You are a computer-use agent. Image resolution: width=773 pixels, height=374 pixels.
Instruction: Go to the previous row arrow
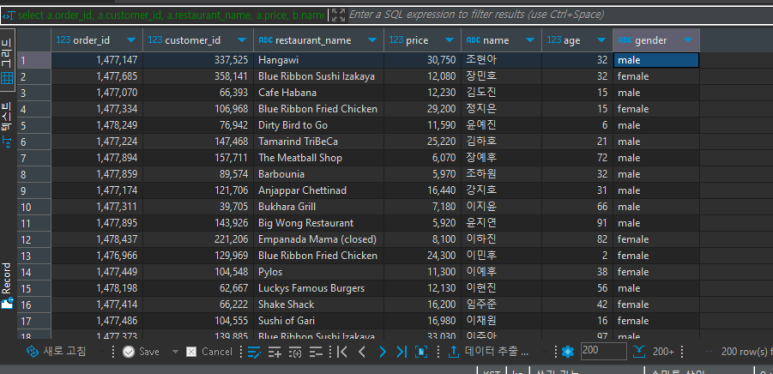click(362, 352)
